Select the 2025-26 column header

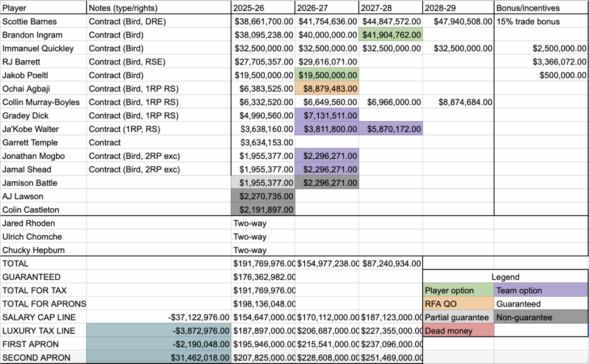coord(263,8)
